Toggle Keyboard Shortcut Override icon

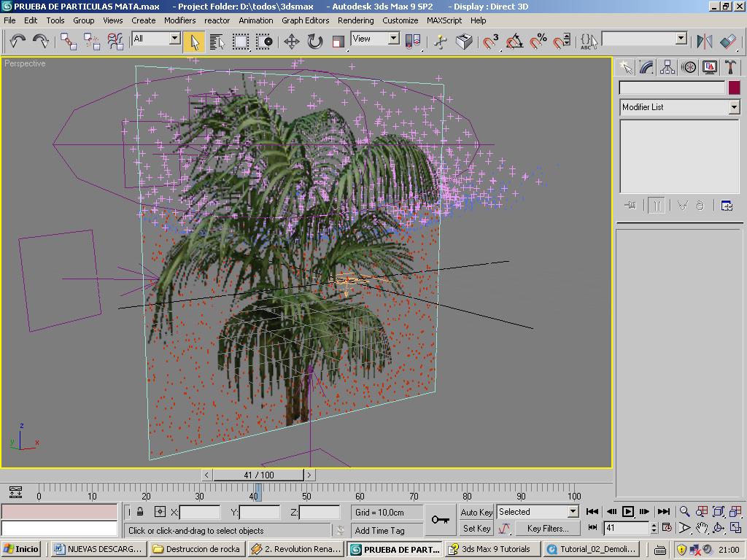pyautogui.click(x=463, y=42)
